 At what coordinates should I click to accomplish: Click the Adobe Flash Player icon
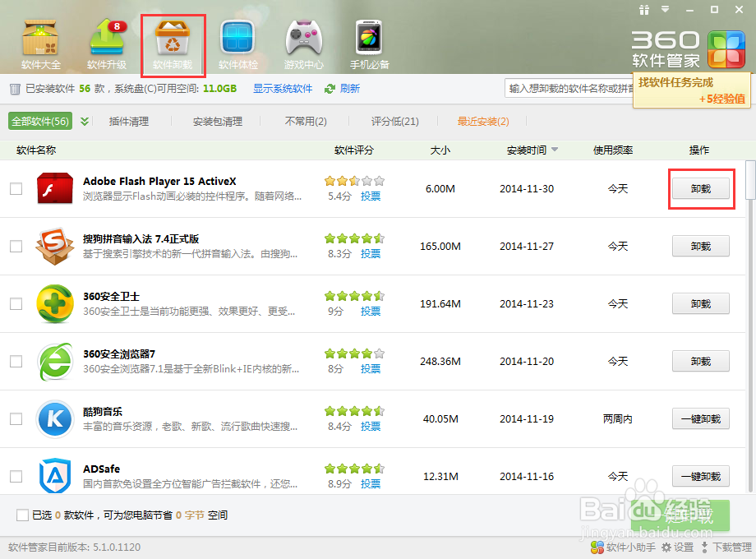pyautogui.click(x=55, y=188)
